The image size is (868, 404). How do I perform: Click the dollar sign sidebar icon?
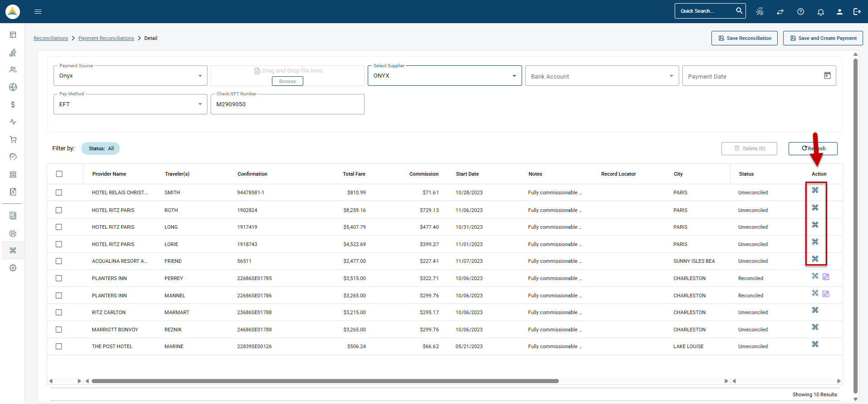pyautogui.click(x=13, y=105)
